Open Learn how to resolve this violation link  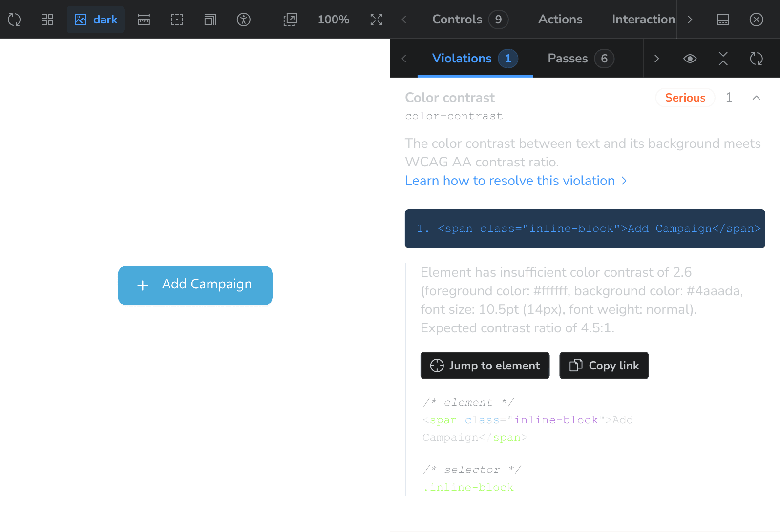pyautogui.click(x=516, y=181)
